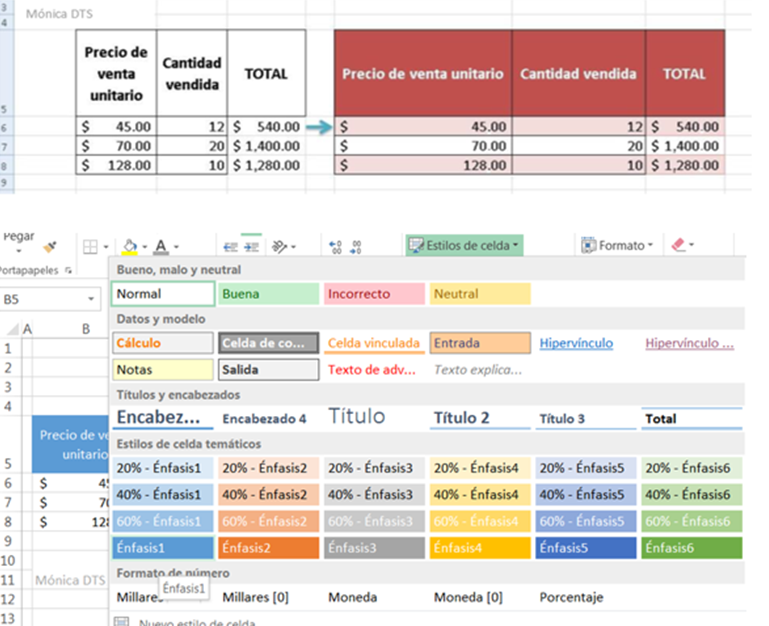This screenshot has height=626, width=769.
Task: Click the Select All corner triangle
Action: (13, 328)
